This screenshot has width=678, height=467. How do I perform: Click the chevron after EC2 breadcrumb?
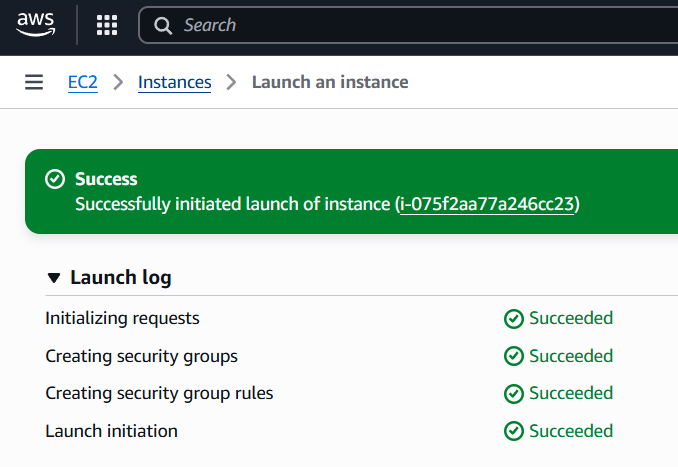[118, 82]
